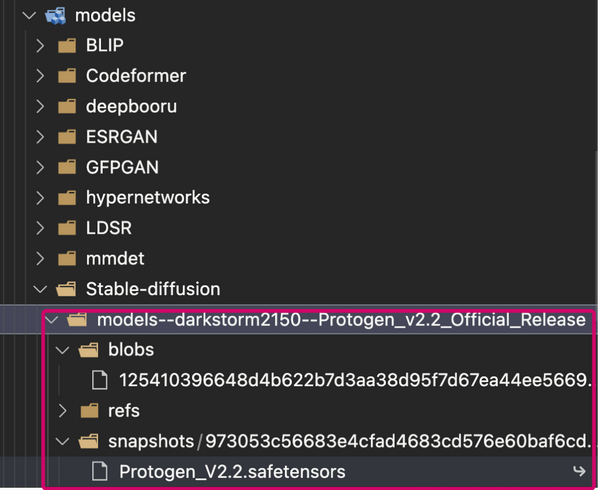Select models--darkstorm2150--Protogen_v2.2_Official_Release folder
Viewport: 600px width, 490px height.
click(x=340, y=320)
